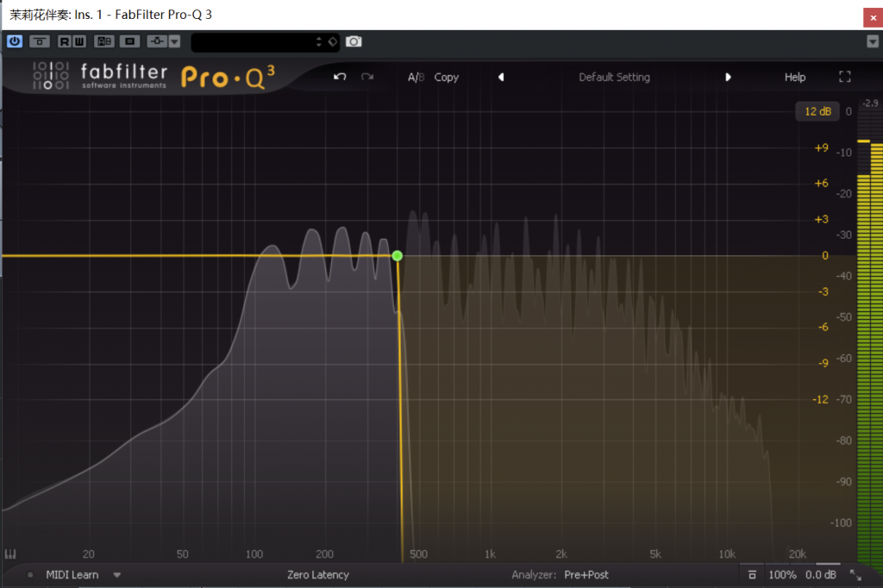883x588 pixels.
Task: Click the resize icon in bottom-right corner
Action: [855, 575]
